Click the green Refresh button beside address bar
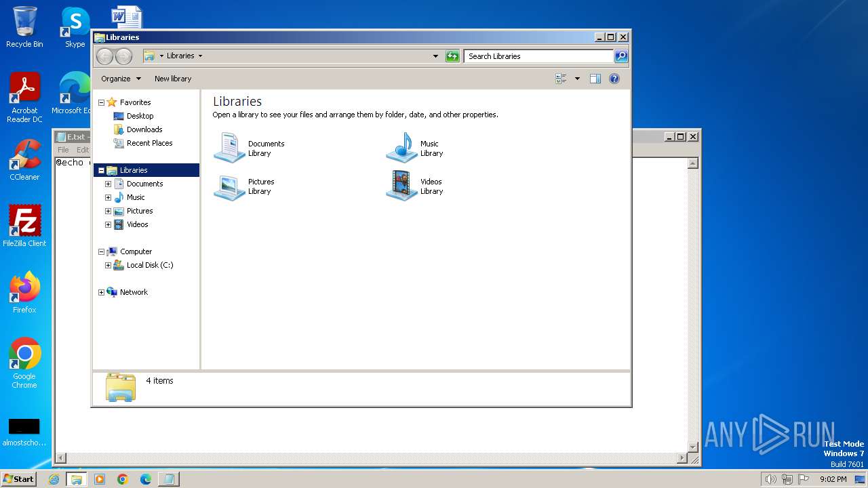The image size is (868, 488). coord(452,56)
